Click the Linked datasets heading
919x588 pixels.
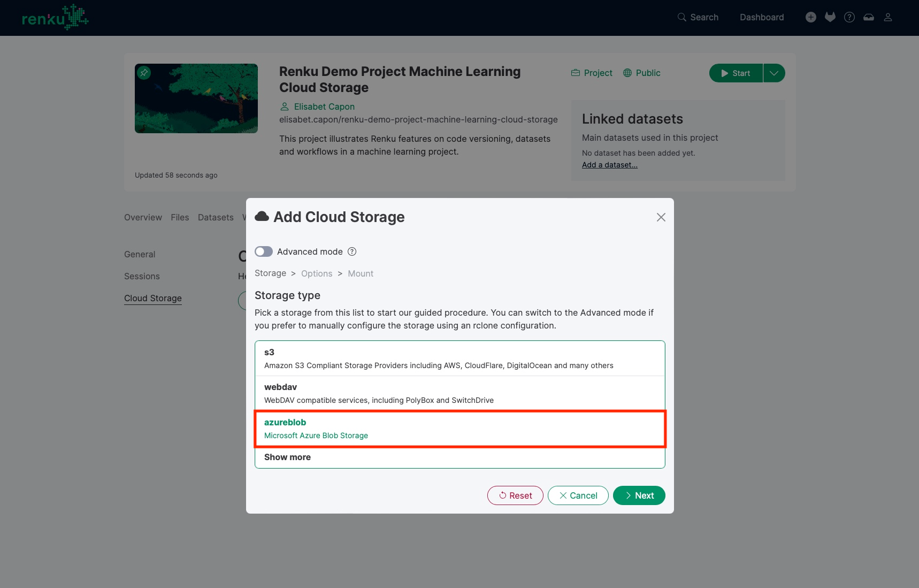pos(632,119)
